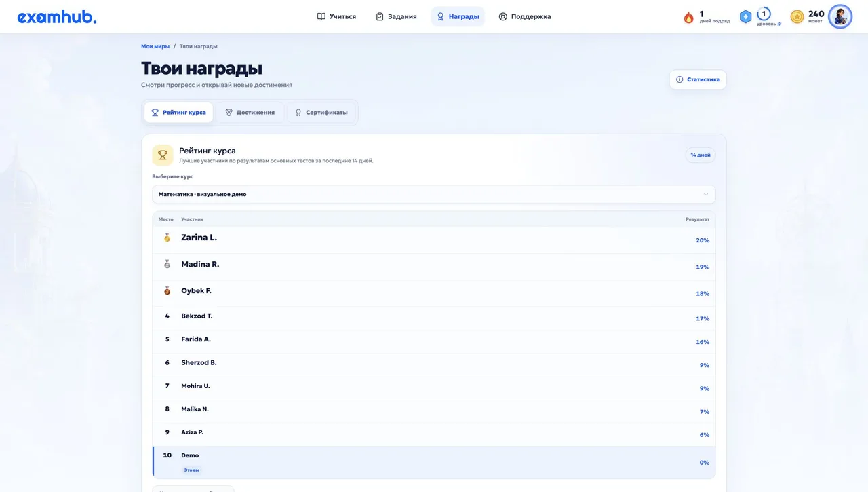Screen dimensions: 868x492
Task: Click the ribbon icon next to Награды
Action: pos(441,16)
